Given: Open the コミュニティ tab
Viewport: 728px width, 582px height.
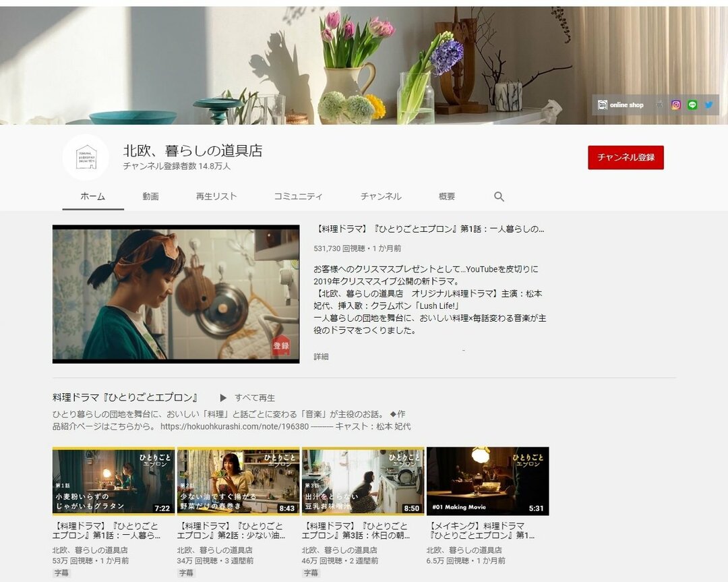Looking at the screenshot, I should click(298, 196).
